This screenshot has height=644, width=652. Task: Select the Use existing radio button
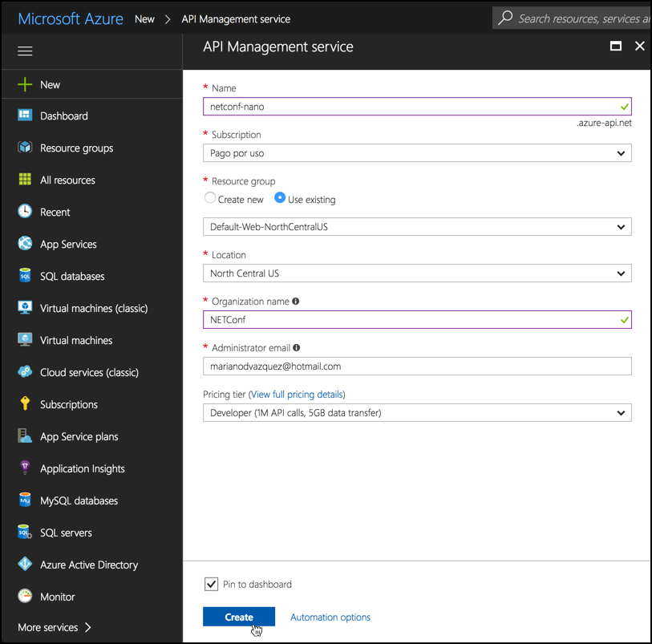(x=280, y=197)
